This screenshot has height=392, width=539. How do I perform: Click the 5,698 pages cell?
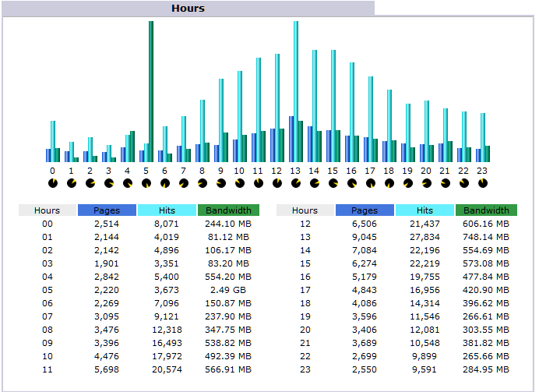point(107,369)
